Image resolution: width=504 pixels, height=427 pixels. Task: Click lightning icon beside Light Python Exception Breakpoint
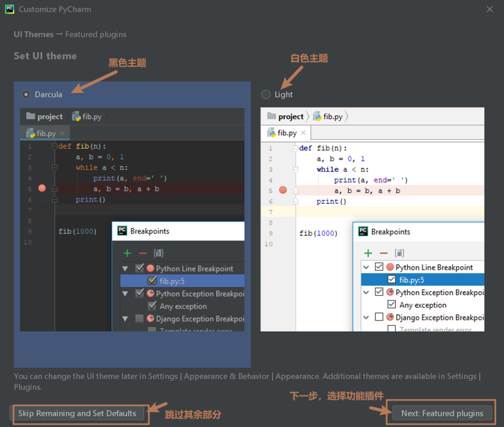coord(390,292)
